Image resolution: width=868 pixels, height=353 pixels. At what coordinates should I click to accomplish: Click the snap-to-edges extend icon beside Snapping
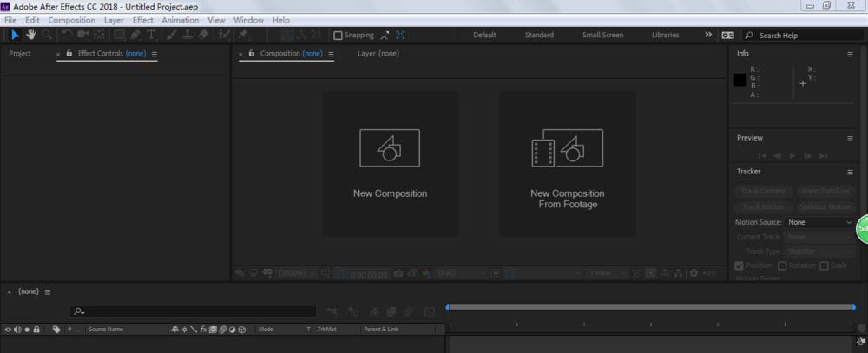coord(385,35)
